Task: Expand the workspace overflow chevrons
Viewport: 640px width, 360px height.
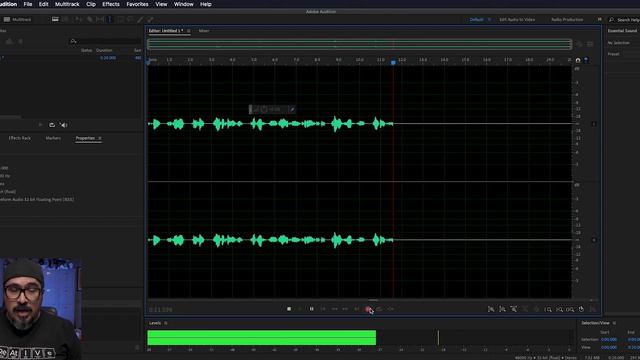Action: [x=600, y=19]
